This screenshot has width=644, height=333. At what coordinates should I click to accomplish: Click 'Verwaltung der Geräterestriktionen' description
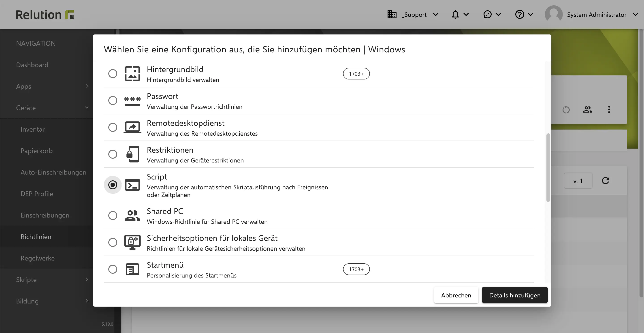[x=195, y=160]
